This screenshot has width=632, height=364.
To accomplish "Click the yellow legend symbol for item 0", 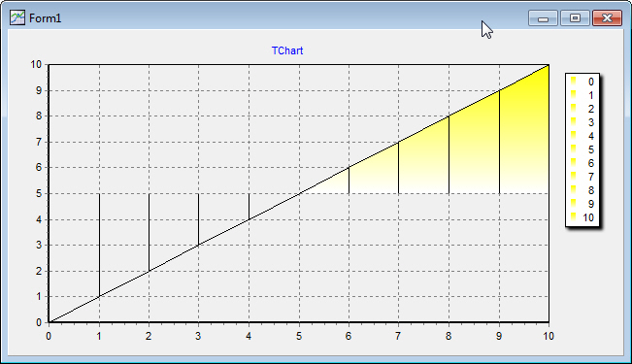I will click(573, 82).
